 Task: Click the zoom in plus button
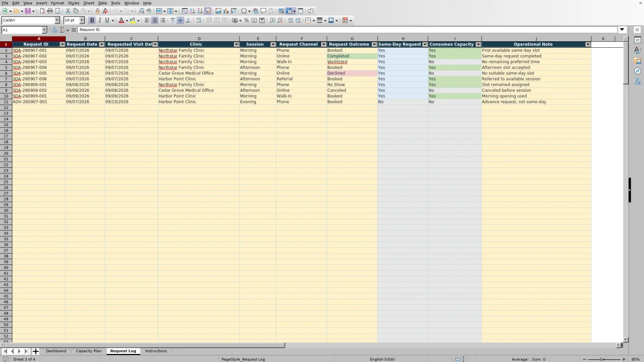tap(624, 359)
